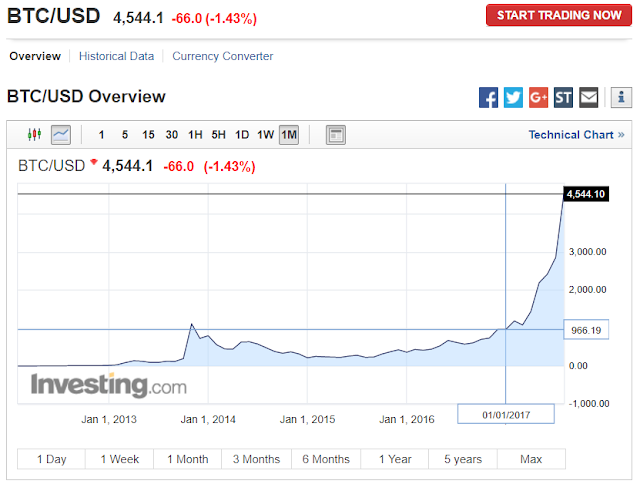This screenshot has width=640, height=484.
Task: Click the 4,544.10 current price label
Action: (586, 194)
